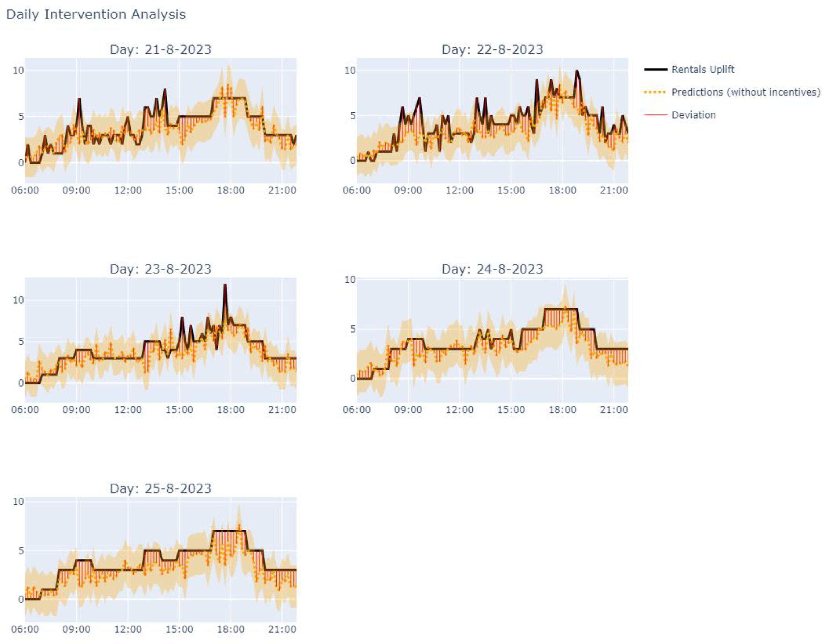Image resolution: width=825 pixels, height=644 pixels.
Task: Click the tallest spike in the 23-8-2023 chart
Action: pos(225,285)
